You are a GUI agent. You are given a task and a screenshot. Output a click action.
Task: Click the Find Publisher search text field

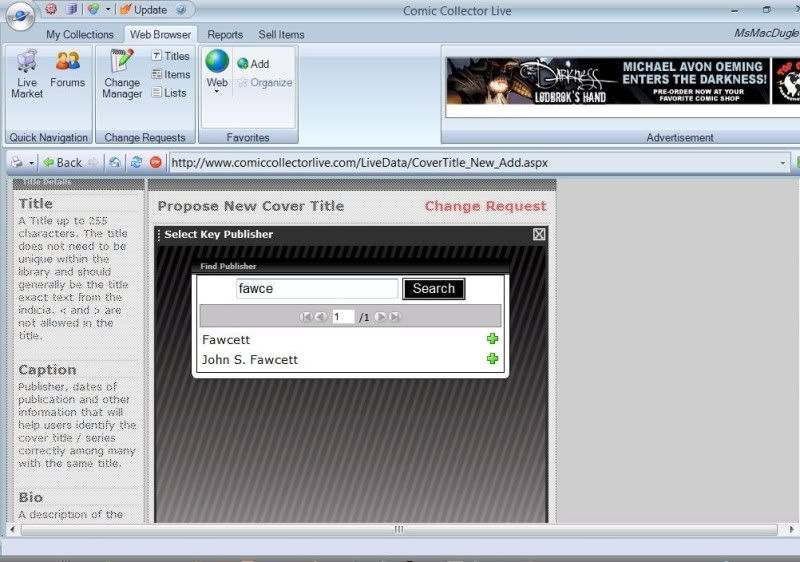click(317, 289)
